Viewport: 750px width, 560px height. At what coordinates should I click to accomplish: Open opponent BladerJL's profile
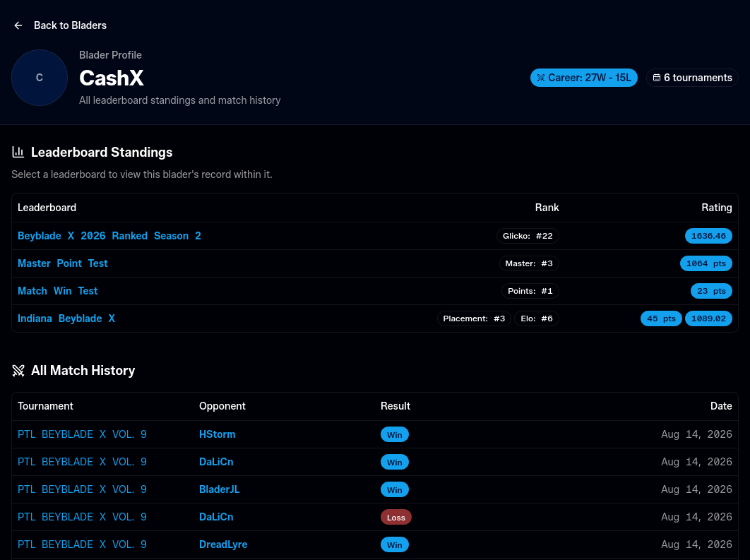pyautogui.click(x=219, y=489)
